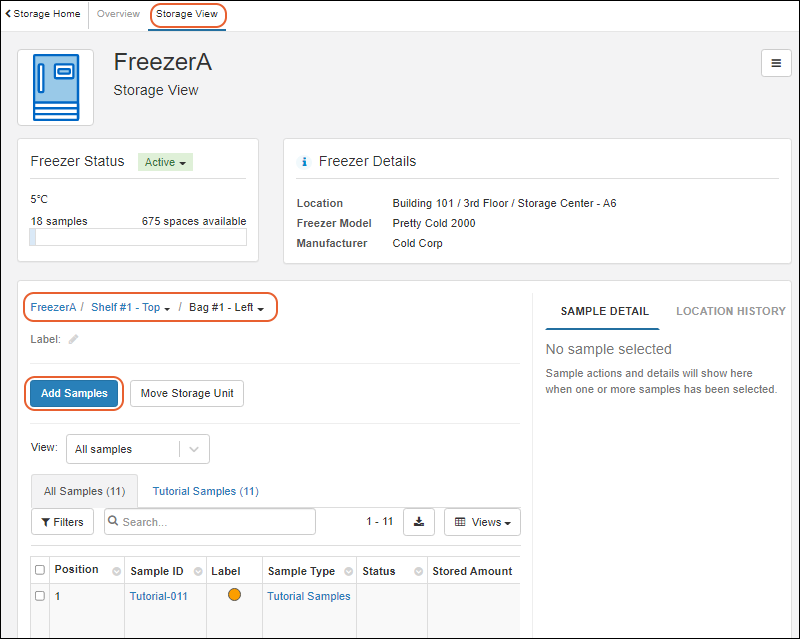Switch to the Location History tab
This screenshot has width=800, height=639.
point(730,311)
